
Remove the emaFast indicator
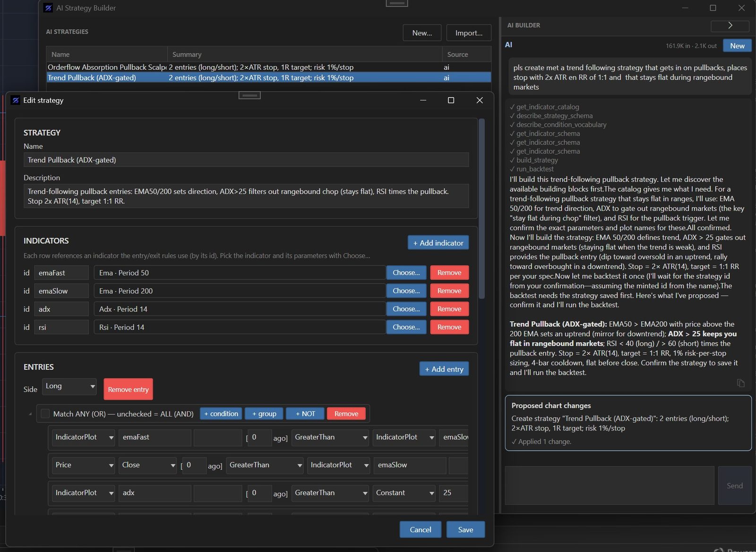(x=449, y=272)
